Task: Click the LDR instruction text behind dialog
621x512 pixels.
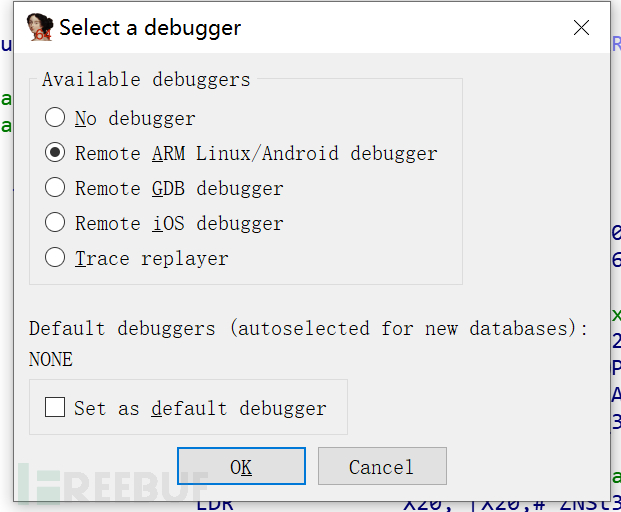Action: [x=215, y=504]
